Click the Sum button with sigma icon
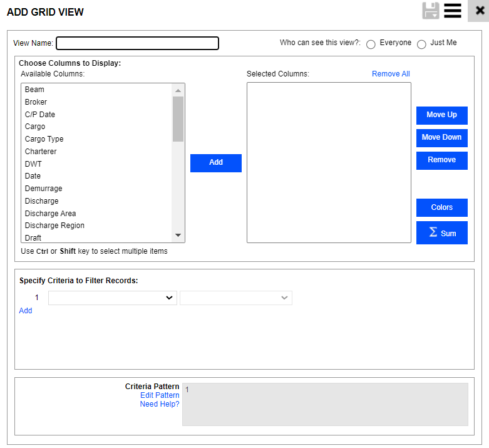 [x=441, y=233]
